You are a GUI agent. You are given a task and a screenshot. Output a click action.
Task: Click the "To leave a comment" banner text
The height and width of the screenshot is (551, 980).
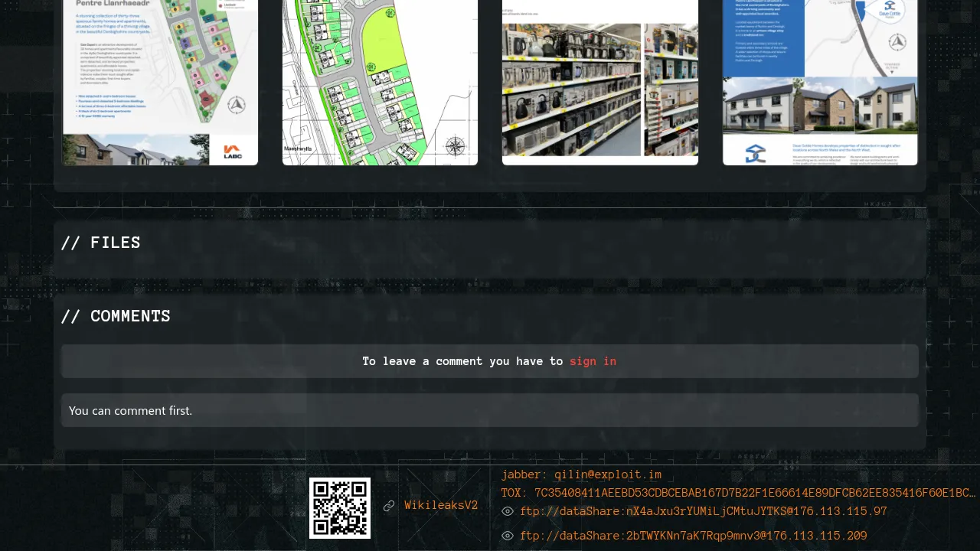point(462,361)
